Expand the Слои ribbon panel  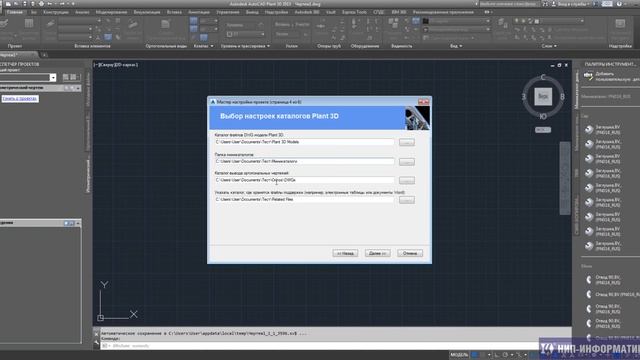(x=549, y=46)
